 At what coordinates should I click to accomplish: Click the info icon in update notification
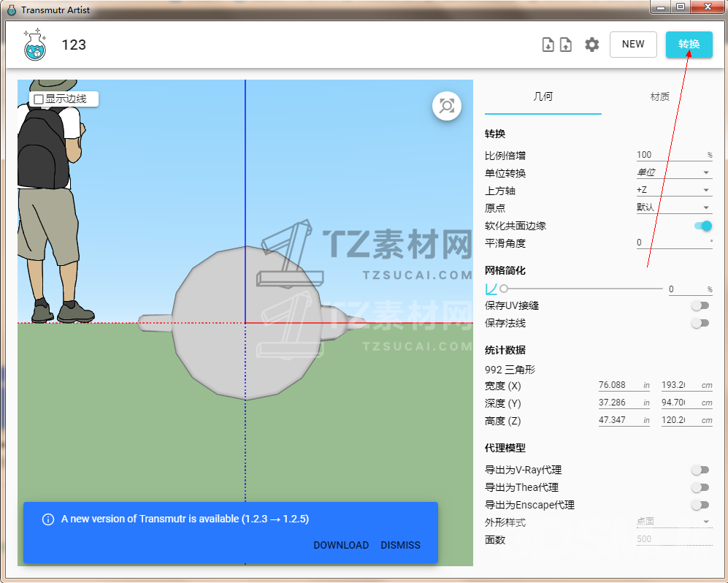pyautogui.click(x=47, y=519)
